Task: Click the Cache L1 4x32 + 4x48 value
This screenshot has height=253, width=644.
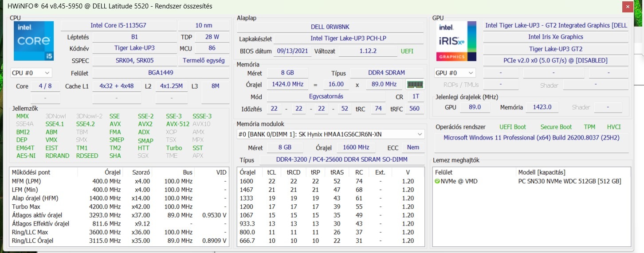Action: click(x=116, y=86)
